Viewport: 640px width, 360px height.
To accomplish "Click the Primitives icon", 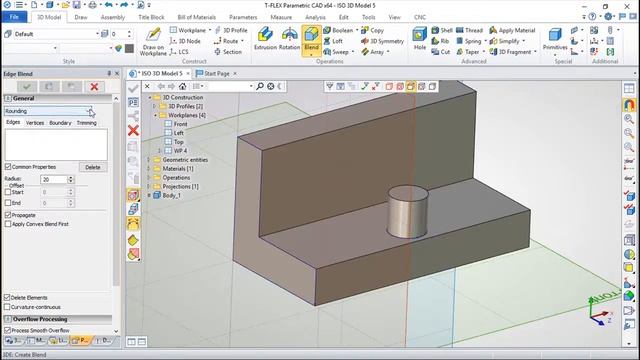I will tap(555, 35).
